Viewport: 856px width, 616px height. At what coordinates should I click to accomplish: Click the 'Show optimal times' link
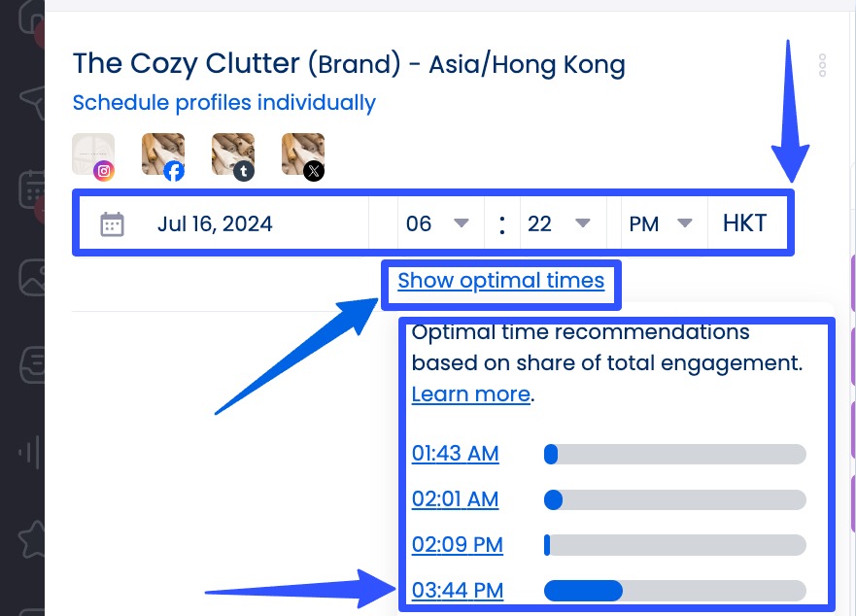coord(500,281)
